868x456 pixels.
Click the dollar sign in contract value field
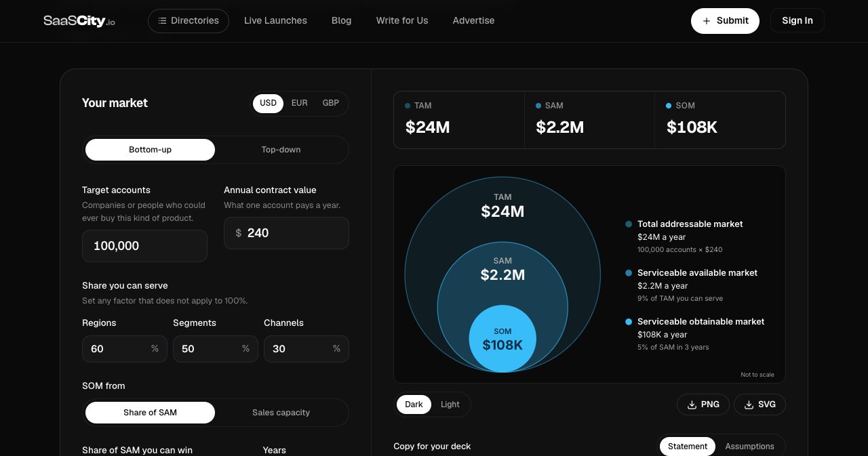coord(238,233)
